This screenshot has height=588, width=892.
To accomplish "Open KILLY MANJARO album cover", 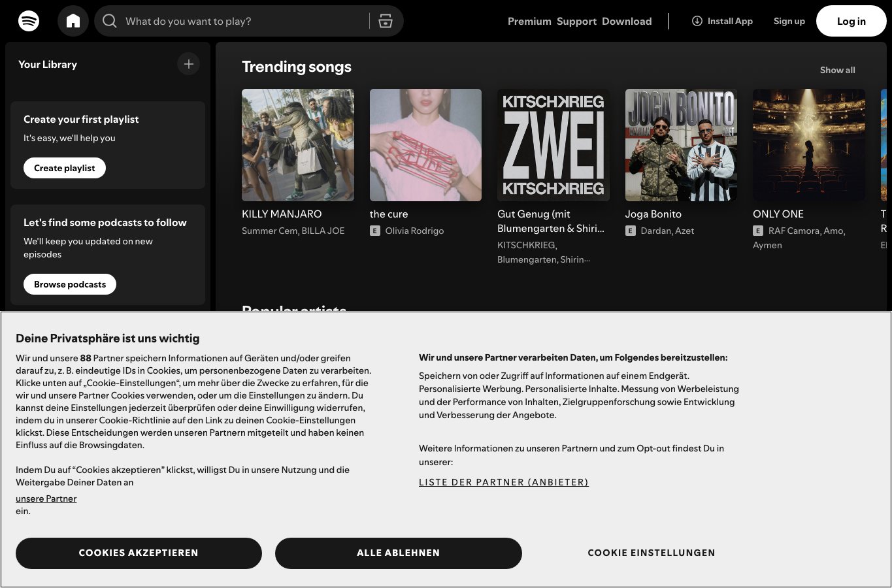I will (x=298, y=145).
